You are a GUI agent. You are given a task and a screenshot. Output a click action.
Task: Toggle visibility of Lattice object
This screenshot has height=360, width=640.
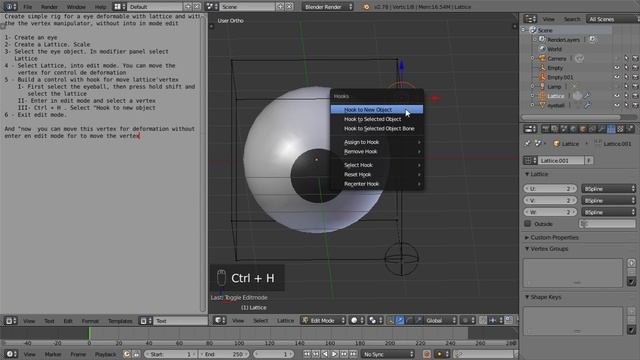(x=617, y=96)
